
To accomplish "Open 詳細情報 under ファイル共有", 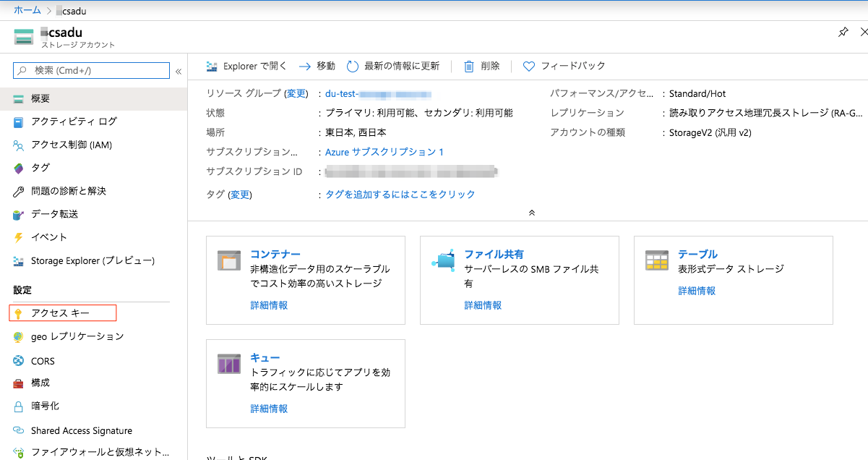I will click(483, 305).
